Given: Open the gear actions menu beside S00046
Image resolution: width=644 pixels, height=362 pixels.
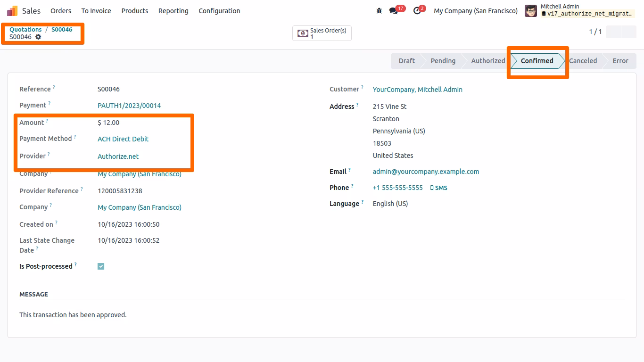Looking at the screenshot, I should tap(38, 37).
